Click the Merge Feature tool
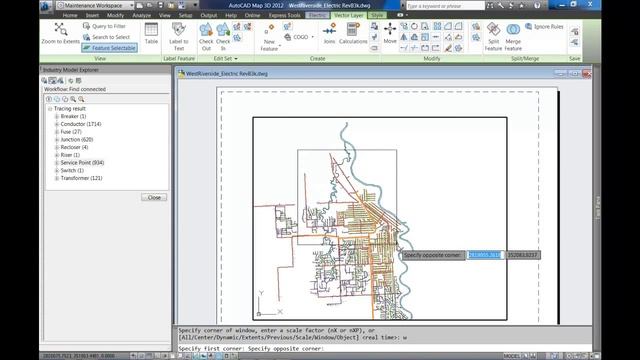The width and height of the screenshot is (640, 360). click(x=513, y=37)
